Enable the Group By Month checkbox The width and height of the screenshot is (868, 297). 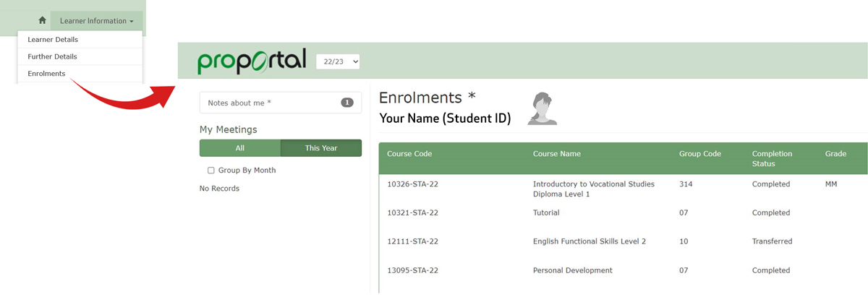[211, 171]
